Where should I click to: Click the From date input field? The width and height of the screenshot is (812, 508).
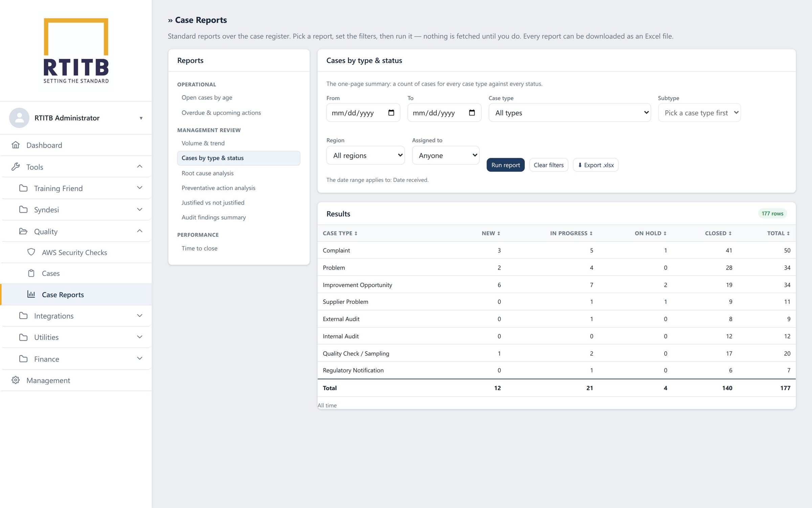click(363, 113)
